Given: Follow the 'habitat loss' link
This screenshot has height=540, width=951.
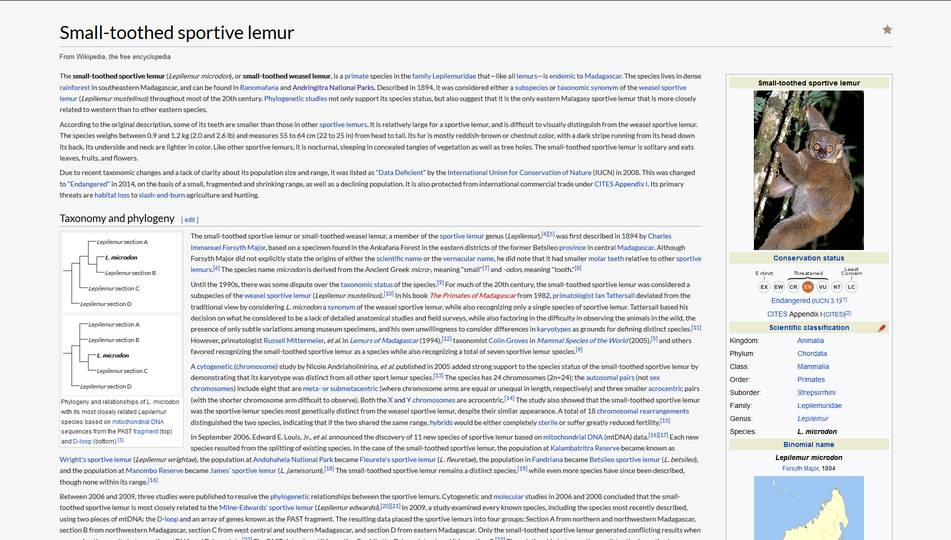Looking at the screenshot, I should coord(112,195).
